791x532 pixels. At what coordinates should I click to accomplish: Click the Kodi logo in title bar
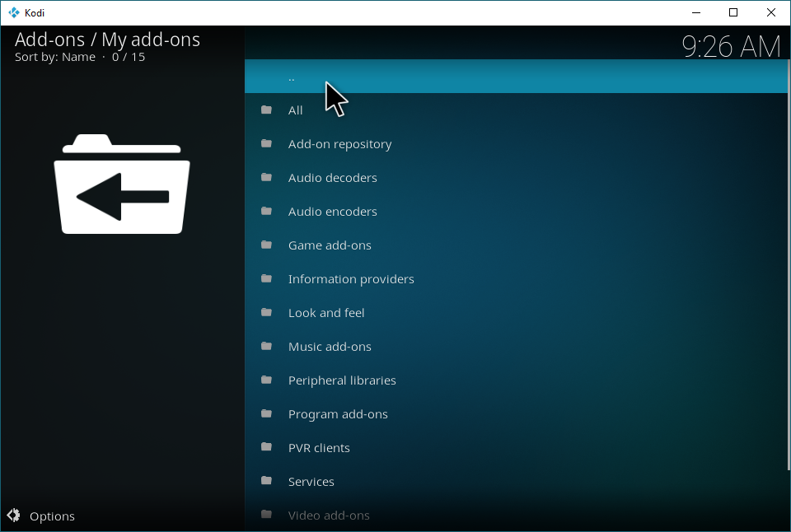tap(13, 12)
